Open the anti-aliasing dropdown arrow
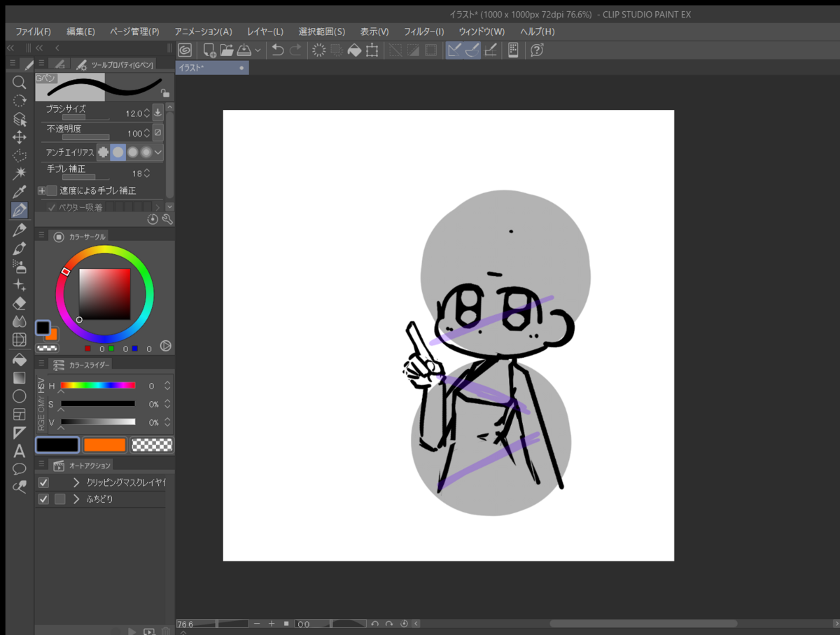The width and height of the screenshot is (840, 635). coord(158,152)
